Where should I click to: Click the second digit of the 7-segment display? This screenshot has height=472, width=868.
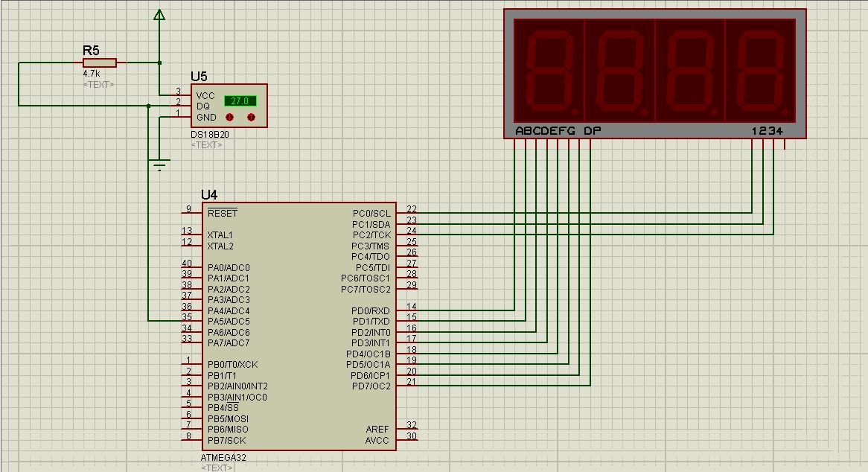tap(619, 71)
